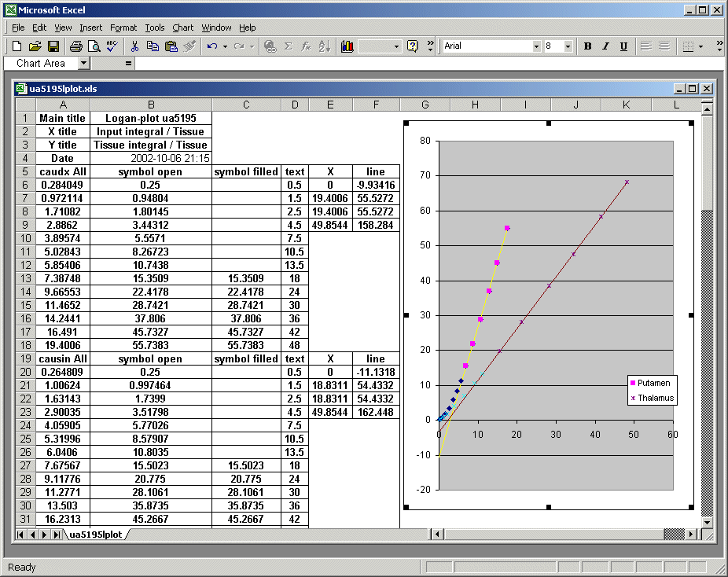Click the Putamen legend color marker
Viewport: 728px width, 577px height.
(x=632, y=383)
